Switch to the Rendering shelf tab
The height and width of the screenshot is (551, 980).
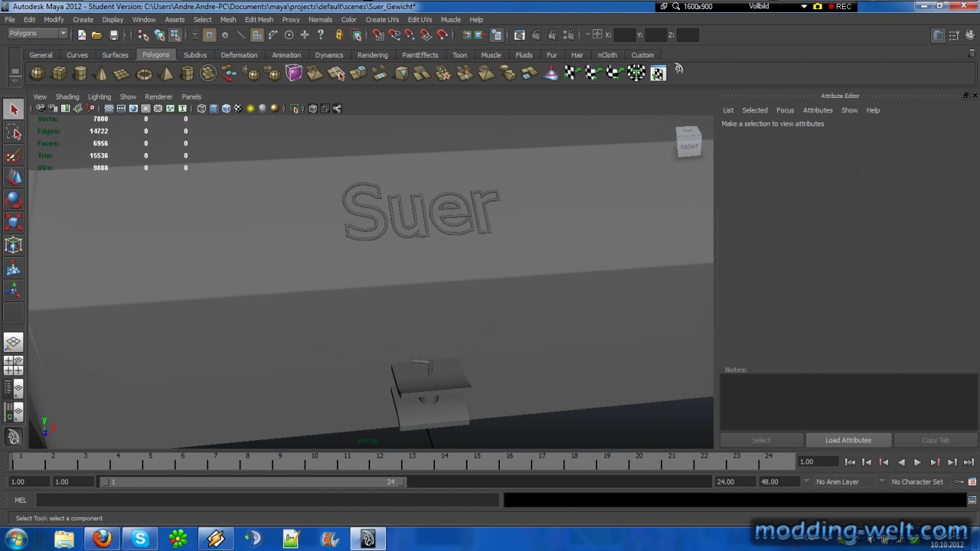(372, 55)
